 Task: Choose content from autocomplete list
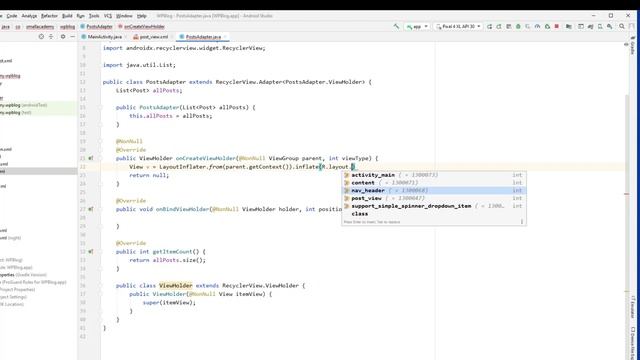434,183
